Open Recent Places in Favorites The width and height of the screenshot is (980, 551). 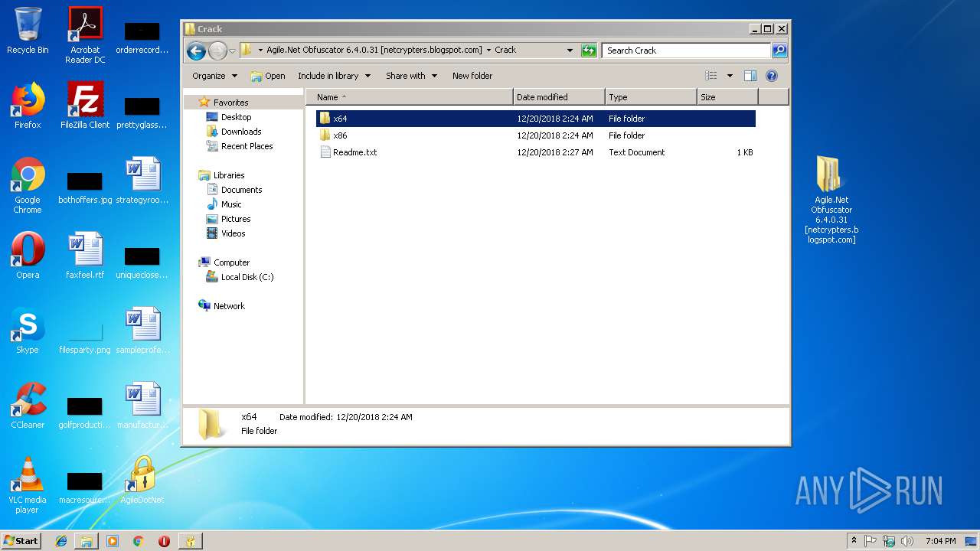pyautogui.click(x=247, y=146)
